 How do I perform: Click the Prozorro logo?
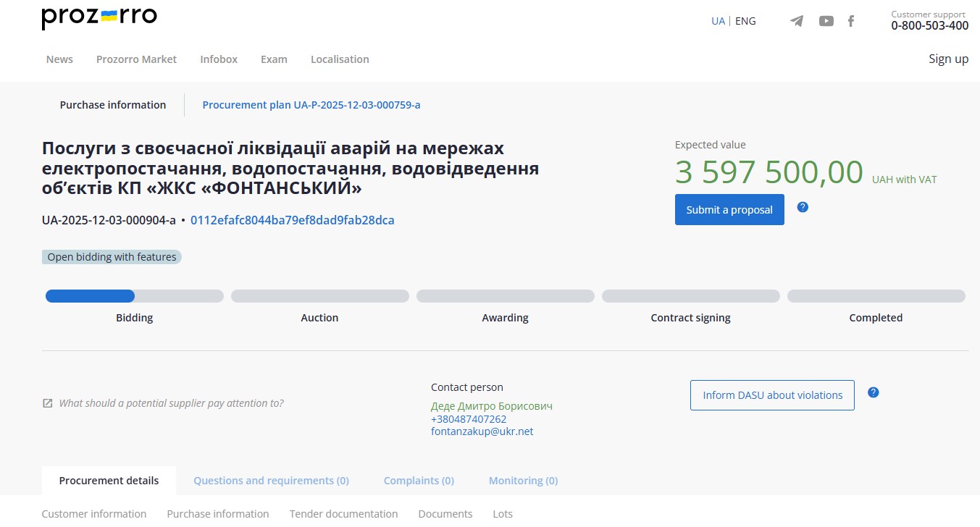coord(99,18)
